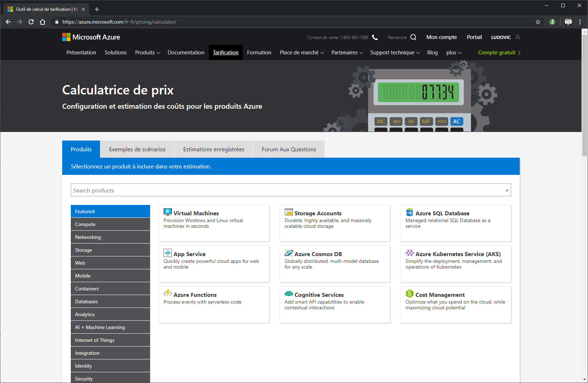Expand the Partenaires dropdown
588x383 pixels.
click(347, 53)
